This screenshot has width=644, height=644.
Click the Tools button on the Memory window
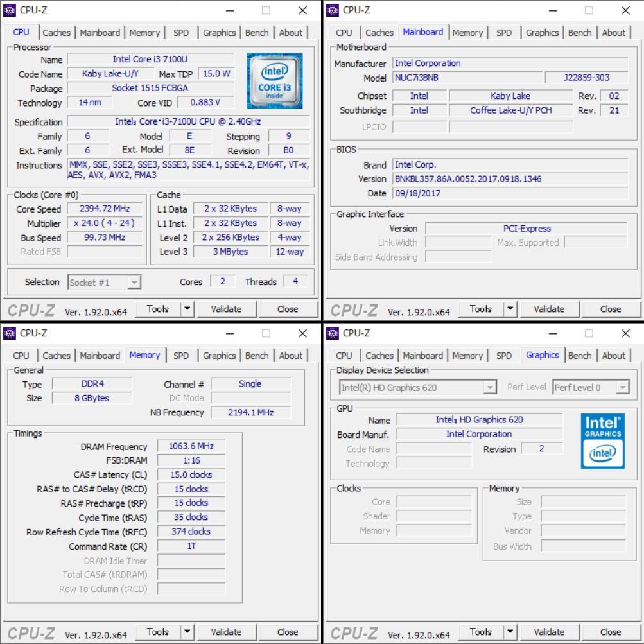[158, 632]
